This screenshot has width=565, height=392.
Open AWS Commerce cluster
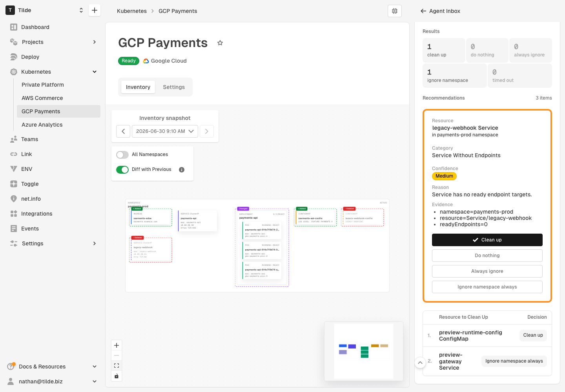[58, 98]
